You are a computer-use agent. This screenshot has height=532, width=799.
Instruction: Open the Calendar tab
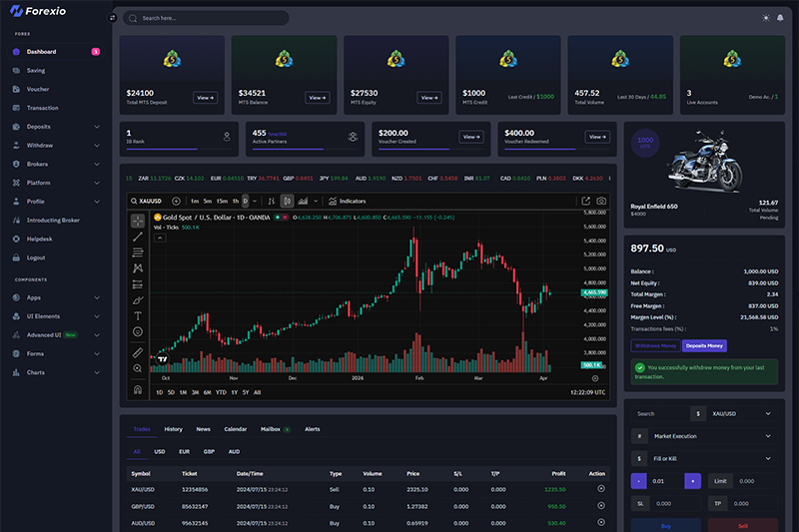coord(235,429)
